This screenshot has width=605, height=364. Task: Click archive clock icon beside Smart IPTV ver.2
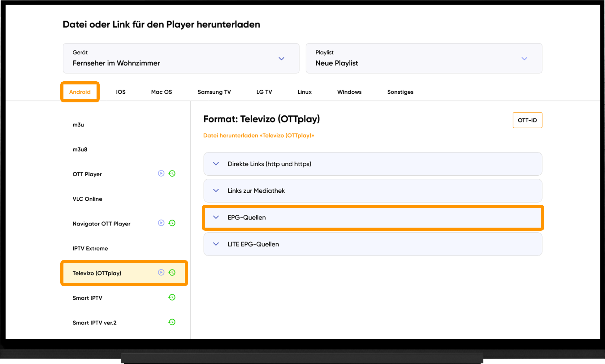coord(172,322)
